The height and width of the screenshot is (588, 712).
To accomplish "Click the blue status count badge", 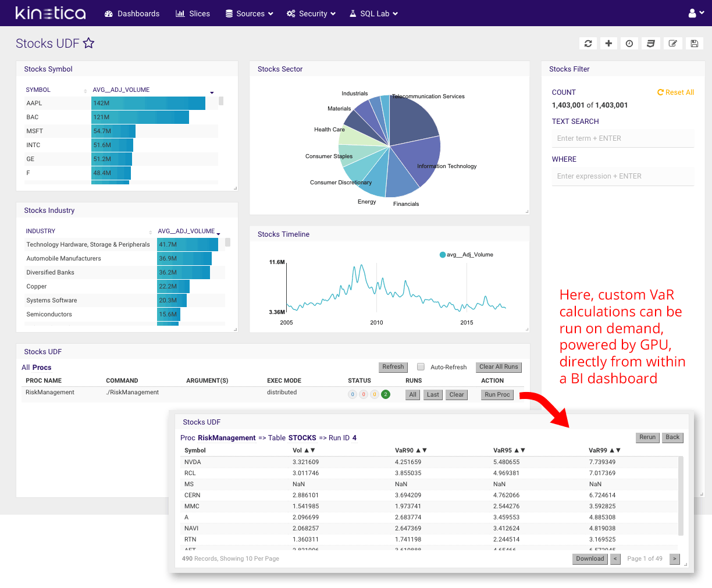I will 352,394.
